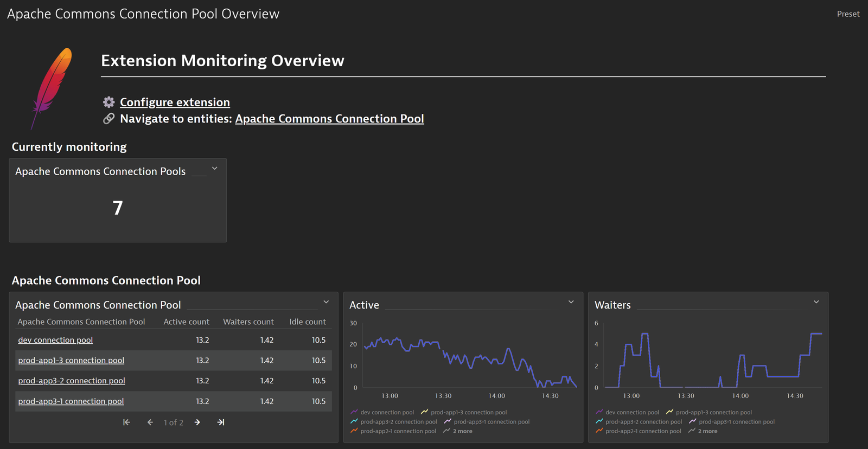Click Idle count 10.5 for prod-app3-1 row

pos(318,401)
